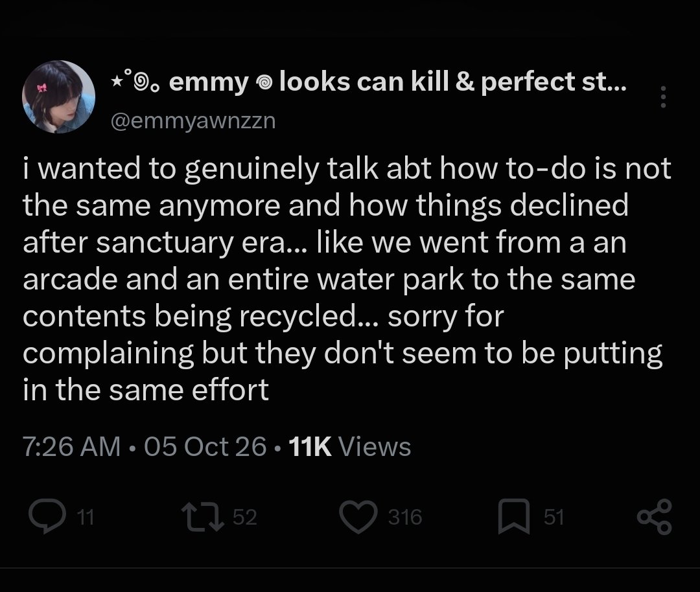Viewport: 700px width, 592px height.
Task: Click the truncated 'perfect st...' name ending
Action: pyautogui.click(x=554, y=82)
